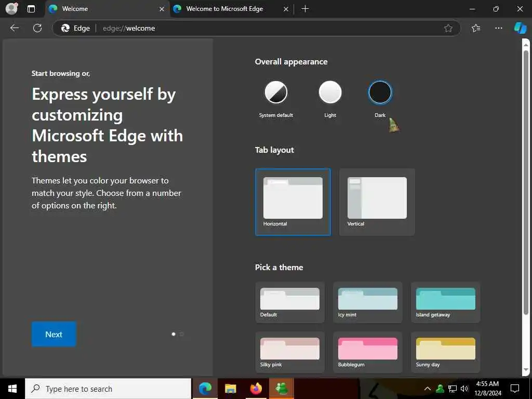The height and width of the screenshot is (399, 532).
Task: Click the page vertical scrollbar
Action: tap(526, 183)
